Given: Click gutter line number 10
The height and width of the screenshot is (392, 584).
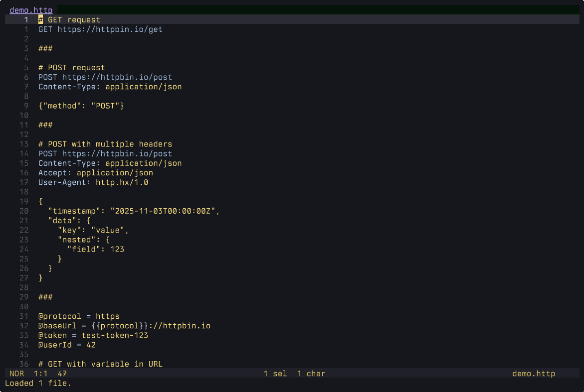Looking at the screenshot, I should point(24,116).
